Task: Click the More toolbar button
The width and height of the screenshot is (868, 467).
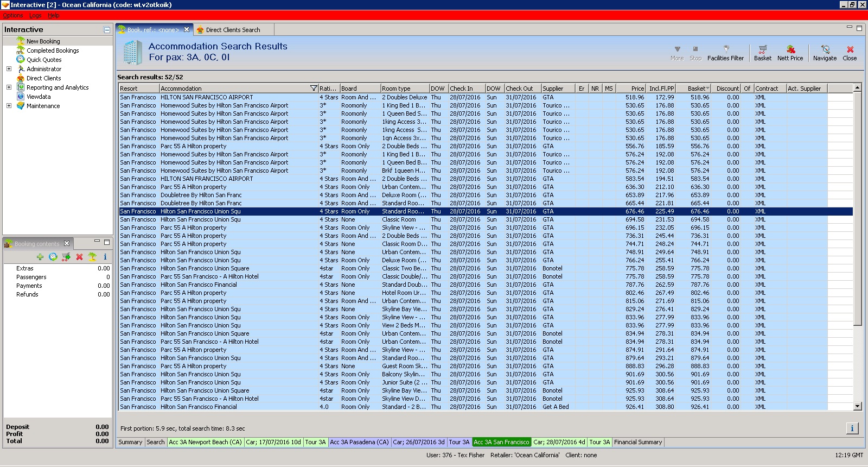Action: pos(677,53)
